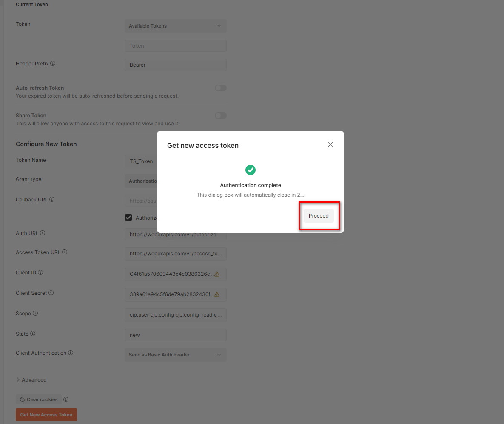Expand the Advanced section

pos(31,380)
